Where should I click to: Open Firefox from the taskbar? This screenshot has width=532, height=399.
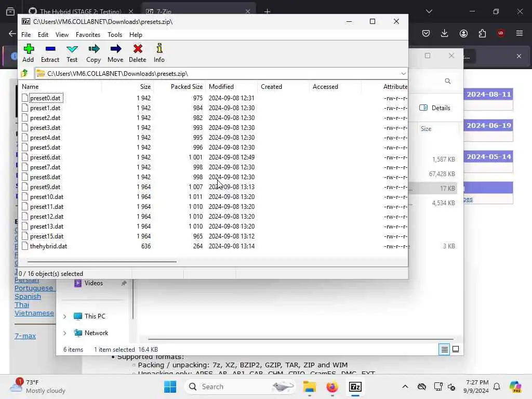[x=332, y=387]
